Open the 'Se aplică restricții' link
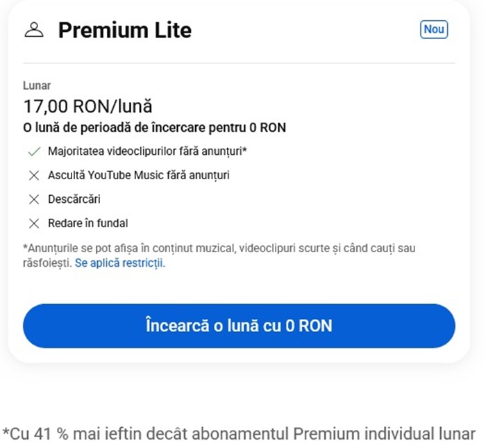 [x=120, y=264]
